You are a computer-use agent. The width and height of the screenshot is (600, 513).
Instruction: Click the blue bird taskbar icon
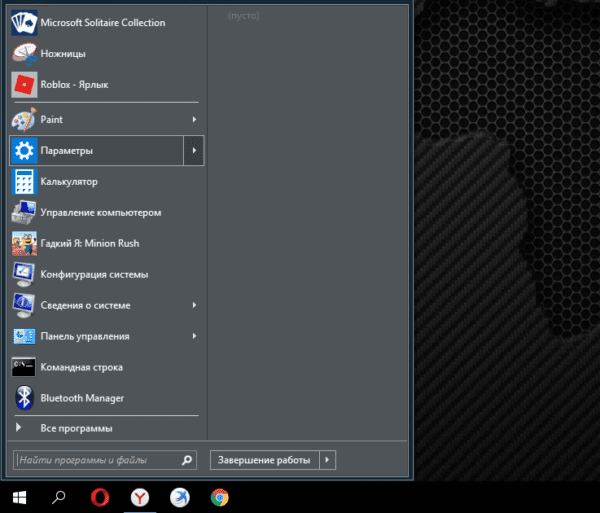tap(180, 497)
